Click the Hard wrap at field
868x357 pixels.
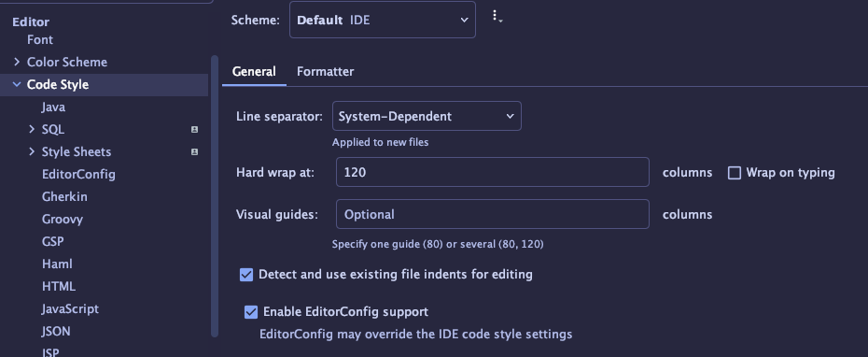[493, 172]
